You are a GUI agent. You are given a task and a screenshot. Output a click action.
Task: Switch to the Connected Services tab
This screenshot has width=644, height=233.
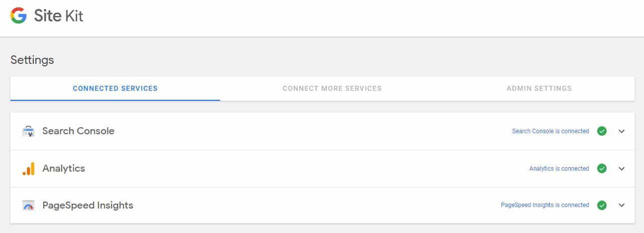click(x=115, y=89)
